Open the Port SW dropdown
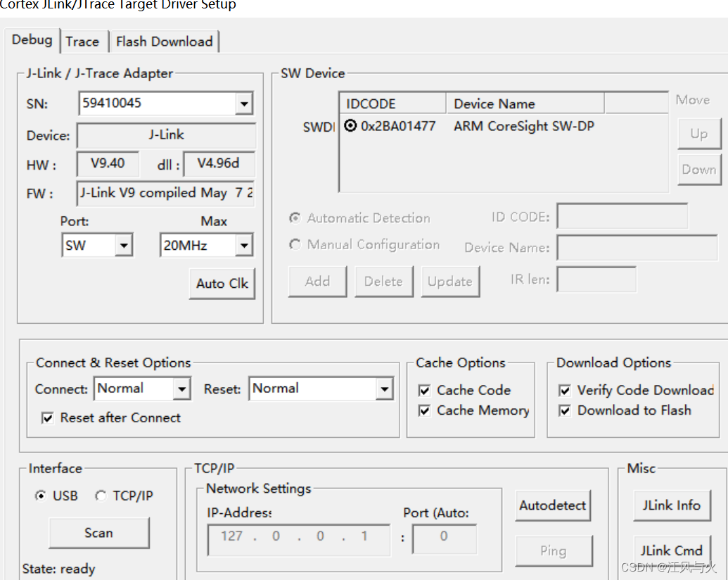 [x=124, y=246]
